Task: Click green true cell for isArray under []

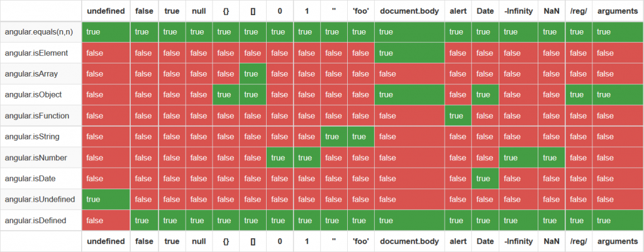Action: 252,74
